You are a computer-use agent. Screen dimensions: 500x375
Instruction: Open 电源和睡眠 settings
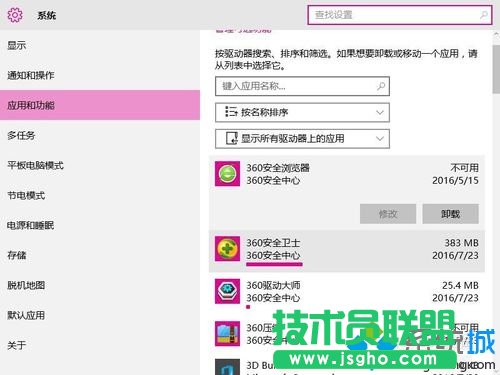click(x=100, y=225)
